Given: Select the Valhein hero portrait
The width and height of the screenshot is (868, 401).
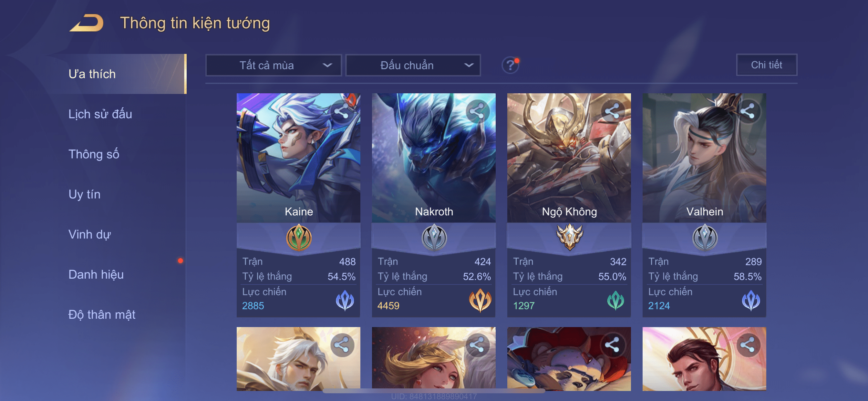Looking at the screenshot, I should pos(704,158).
